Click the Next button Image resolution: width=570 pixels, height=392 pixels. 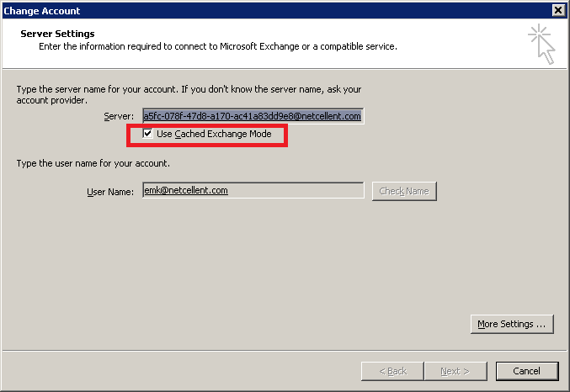[455, 371]
